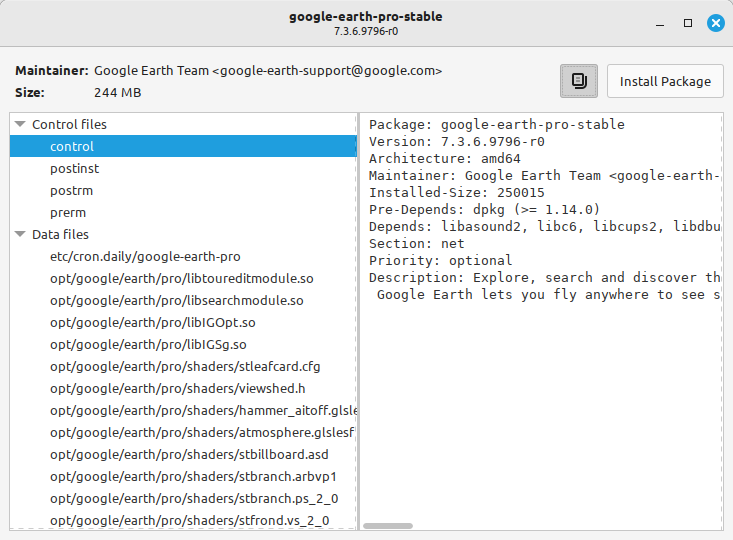Select shaders/hammer_aitoff file row

coord(183,410)
